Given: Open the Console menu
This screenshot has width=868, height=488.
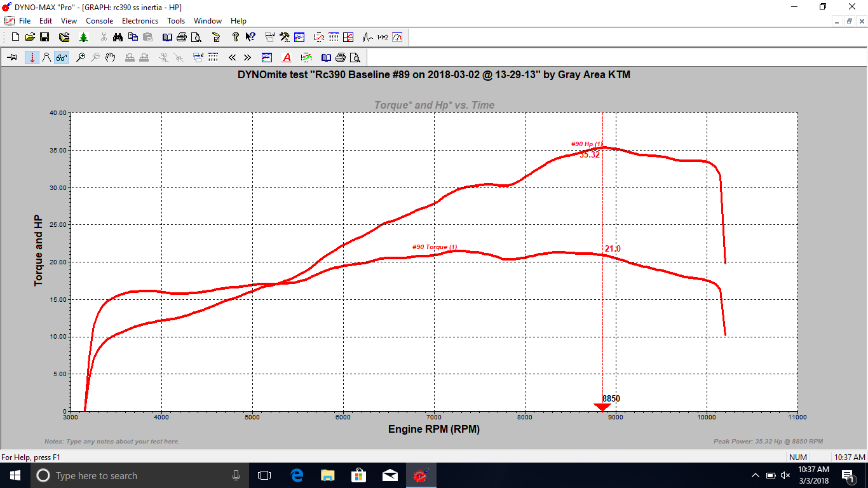Looking at the screenshot, I should coord(100,21).
